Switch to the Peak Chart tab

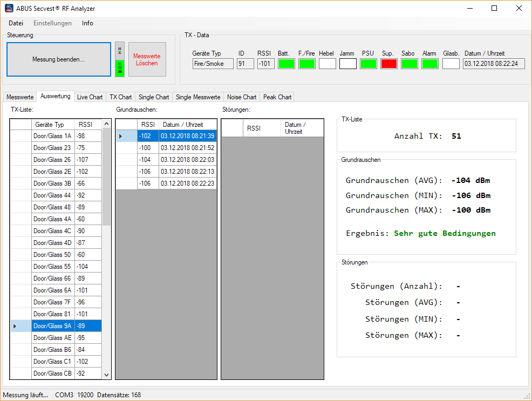(x=277, y=97)
